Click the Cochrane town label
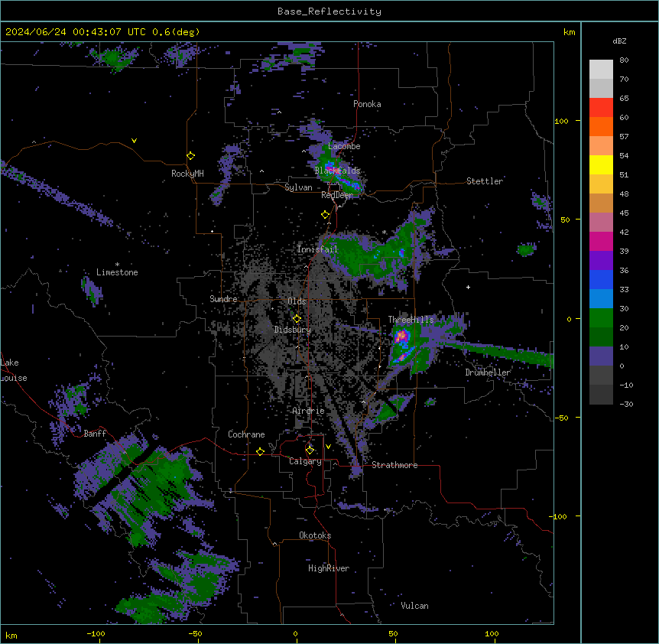The width and height of the screenshot is (659, 644). pyautogui.click(x=246, y=434)
